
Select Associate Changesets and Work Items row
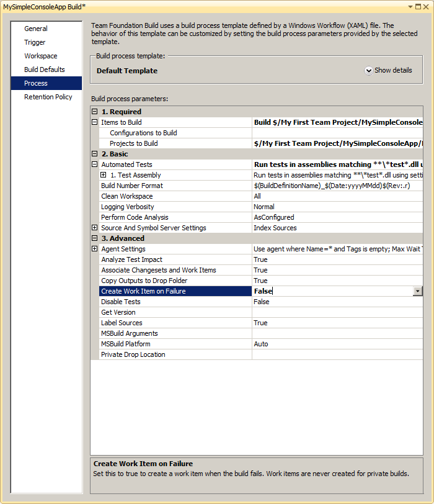tap(175, 270)
